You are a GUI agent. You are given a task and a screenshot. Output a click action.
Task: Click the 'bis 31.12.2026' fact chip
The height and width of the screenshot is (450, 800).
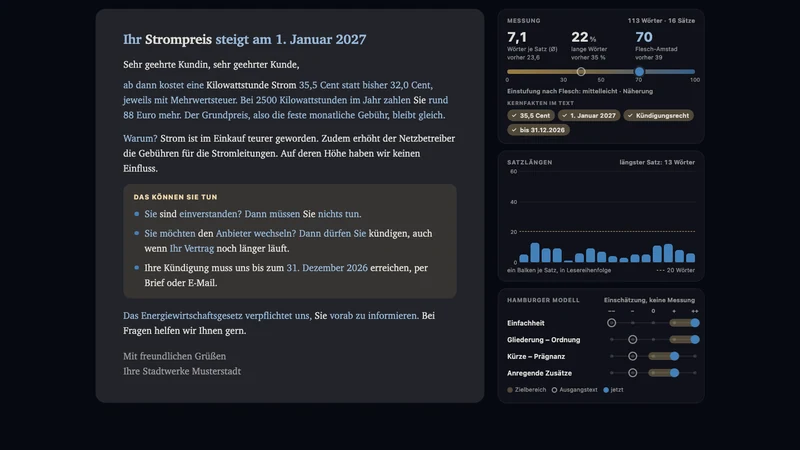538,130
